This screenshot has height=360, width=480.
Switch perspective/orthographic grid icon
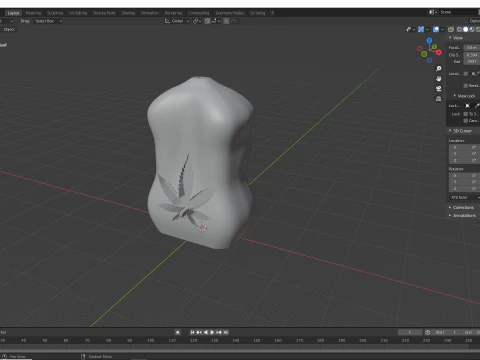[x=439, y=99]
